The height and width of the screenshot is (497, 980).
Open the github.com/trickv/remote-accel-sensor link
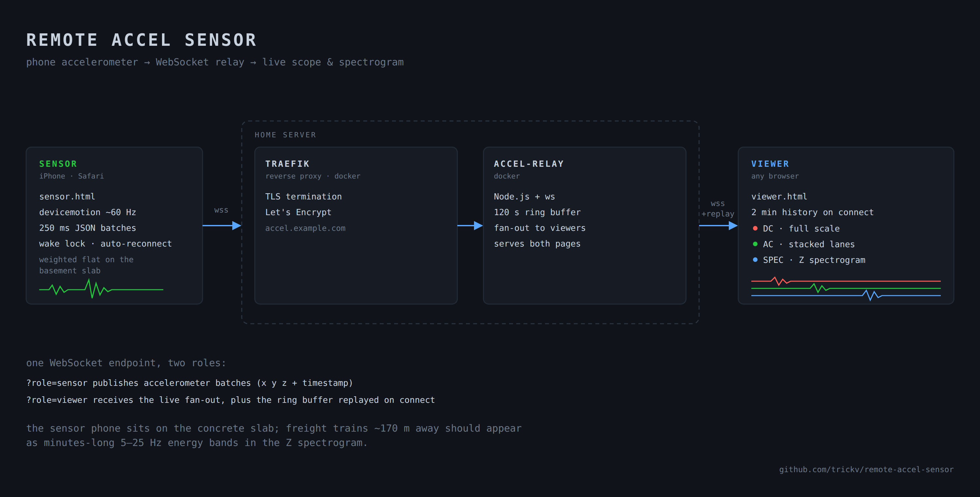click(866, 469)
